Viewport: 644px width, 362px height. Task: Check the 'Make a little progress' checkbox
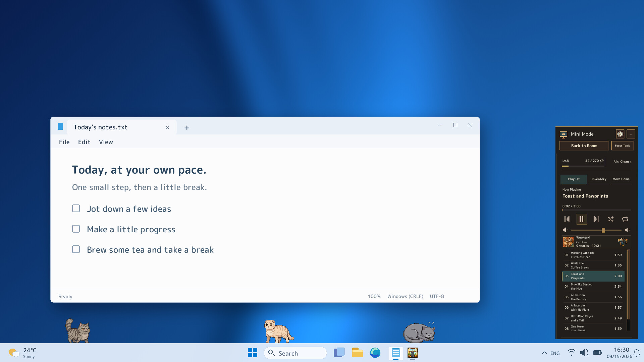pos(76,229)
